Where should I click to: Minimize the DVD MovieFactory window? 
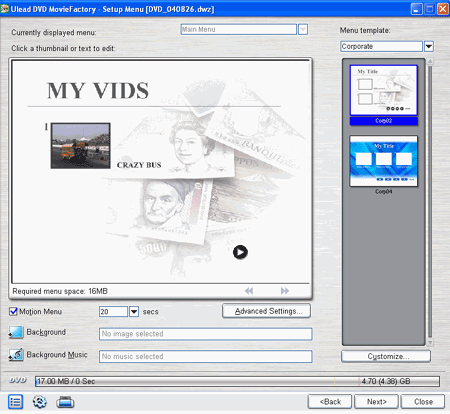pos(416,9)
